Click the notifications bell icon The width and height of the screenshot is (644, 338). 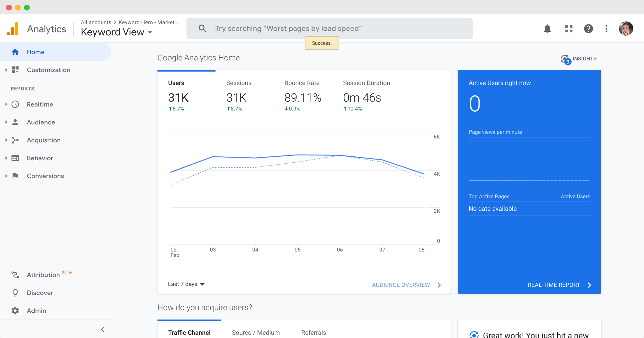[x=547, y=29]
